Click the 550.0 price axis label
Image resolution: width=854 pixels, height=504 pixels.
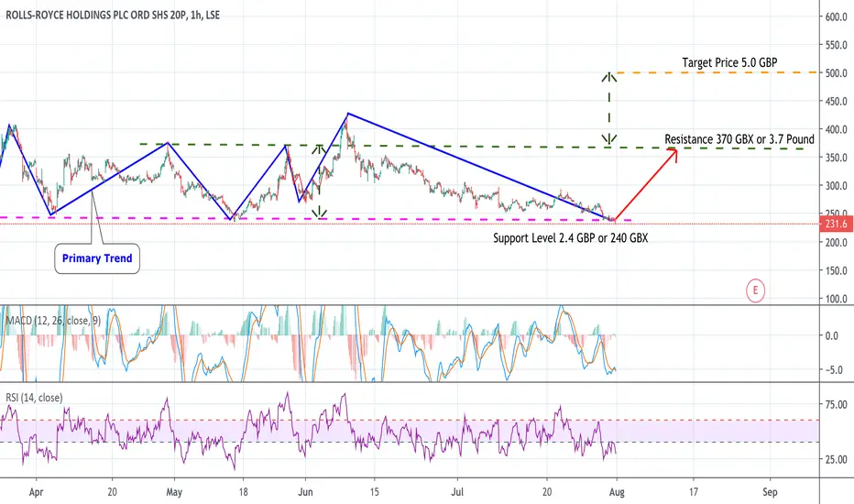pos(836,45)
